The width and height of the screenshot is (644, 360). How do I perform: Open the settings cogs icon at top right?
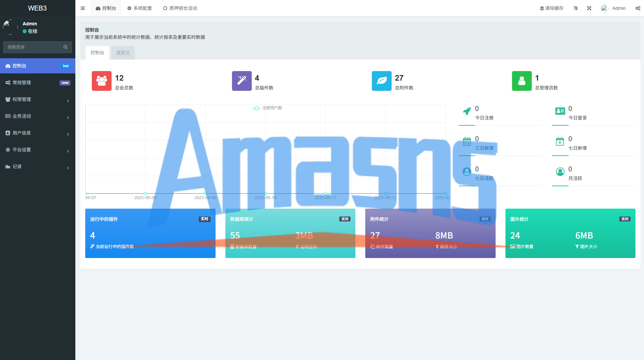[638, 8]
